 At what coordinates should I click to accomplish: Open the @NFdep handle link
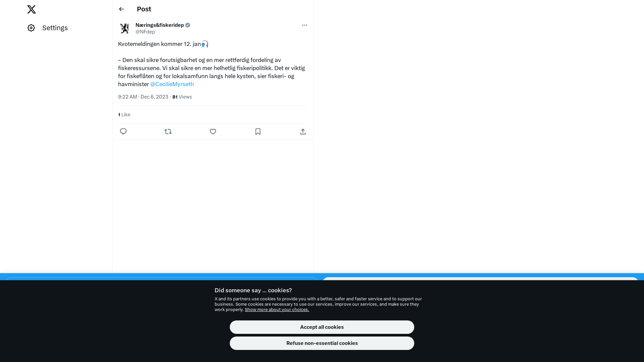[x=145, y=32]
